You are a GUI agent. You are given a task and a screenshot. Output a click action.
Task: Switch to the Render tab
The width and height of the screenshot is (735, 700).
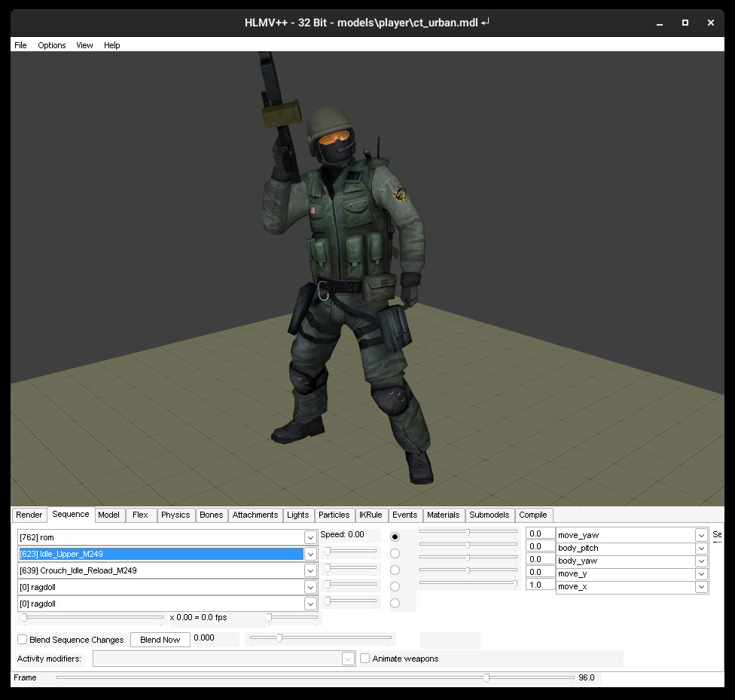coord(29,515)
